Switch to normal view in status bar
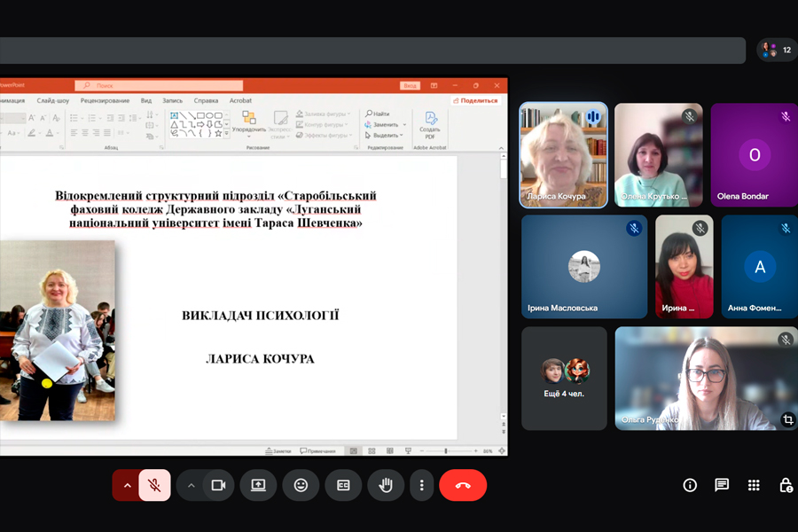 (x=354, y=451)
